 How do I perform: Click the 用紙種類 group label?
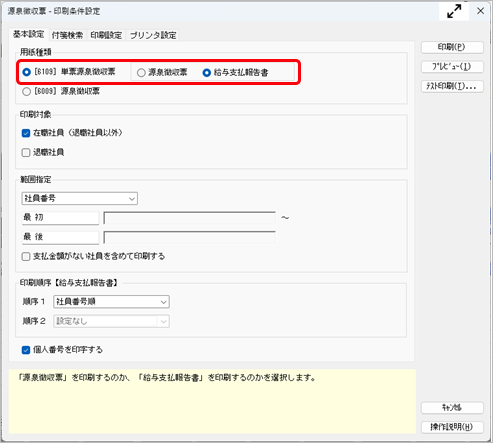point(36,52)
